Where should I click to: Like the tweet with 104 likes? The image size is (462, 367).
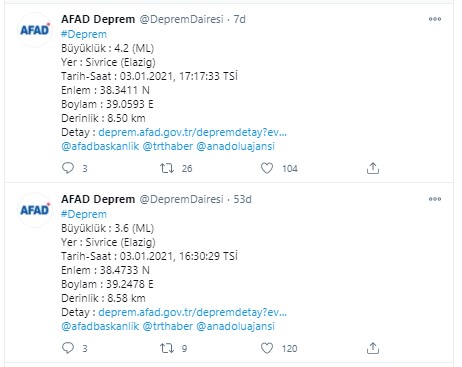tap(267, 168)
